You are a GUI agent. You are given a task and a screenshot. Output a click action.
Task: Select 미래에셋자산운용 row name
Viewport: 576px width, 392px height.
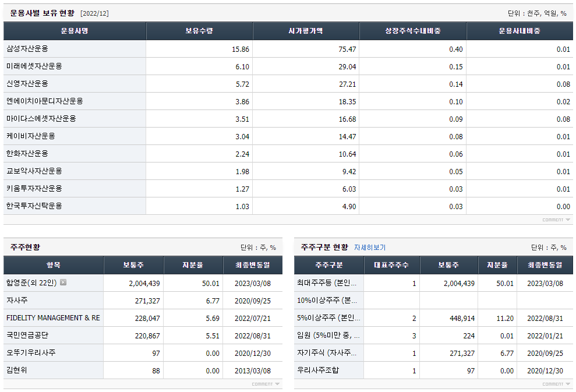click(34, 66)
